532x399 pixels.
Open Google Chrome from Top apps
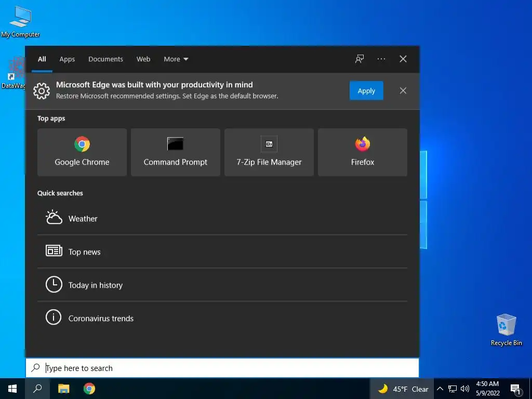[x=82, y=152]
